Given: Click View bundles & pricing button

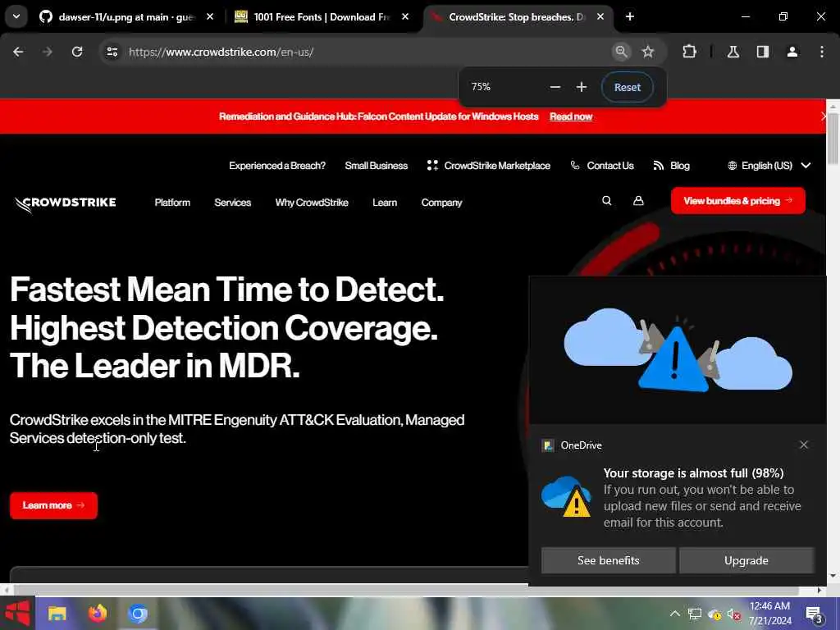Looking at the screenshot, I should (x=737, y=201).
